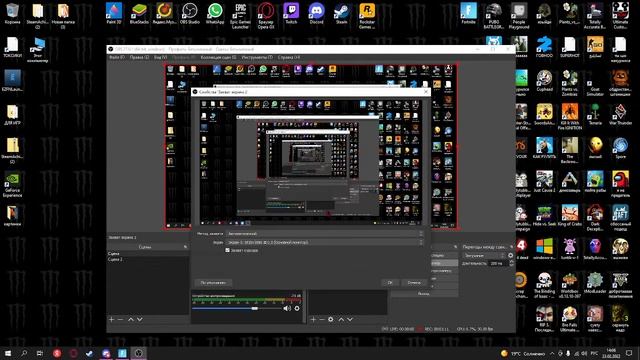Toggle the Захват курсора checkbox

pyautogui.click(x=227, y=250)
